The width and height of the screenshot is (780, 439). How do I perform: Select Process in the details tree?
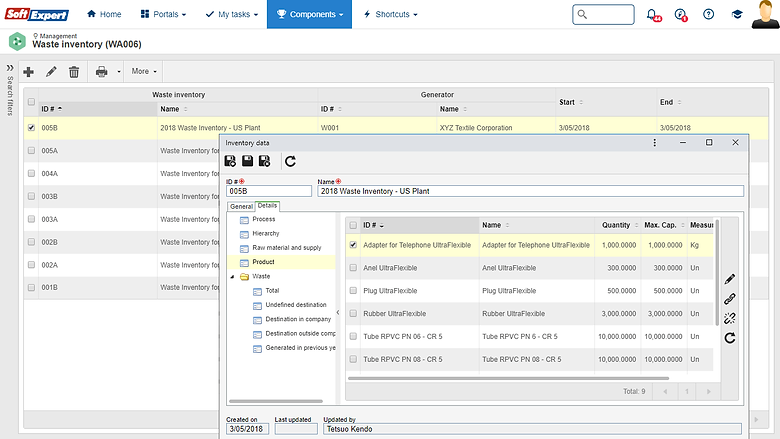point(264,219)
